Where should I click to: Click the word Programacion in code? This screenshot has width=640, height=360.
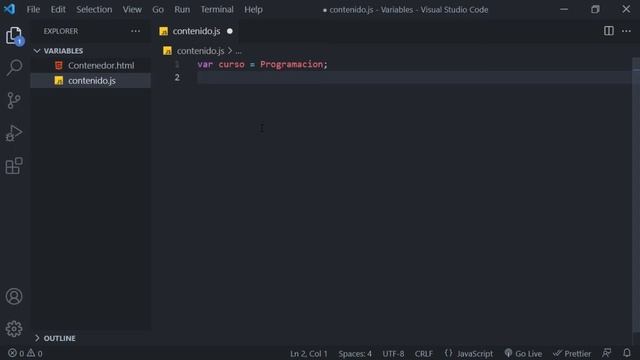(291, 64)
